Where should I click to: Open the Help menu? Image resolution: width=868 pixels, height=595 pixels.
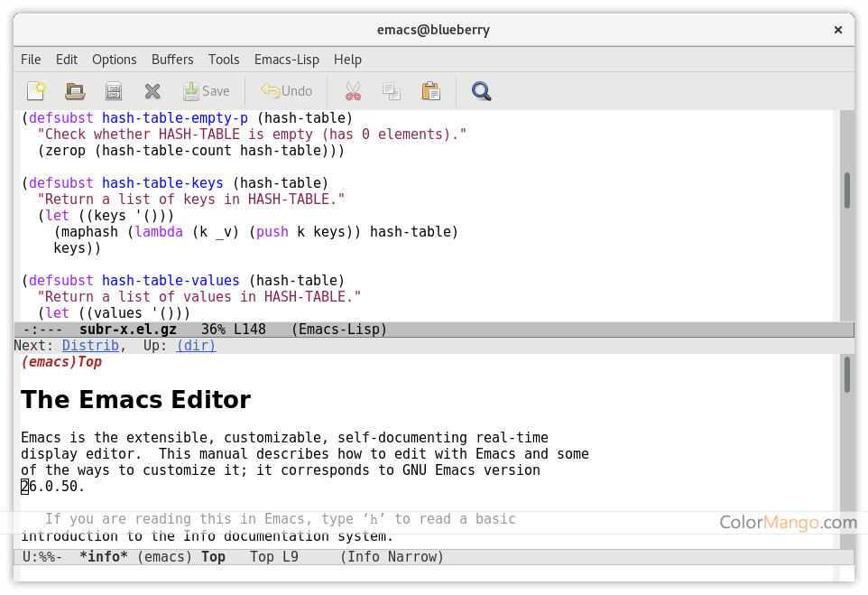tap(347, 60)
